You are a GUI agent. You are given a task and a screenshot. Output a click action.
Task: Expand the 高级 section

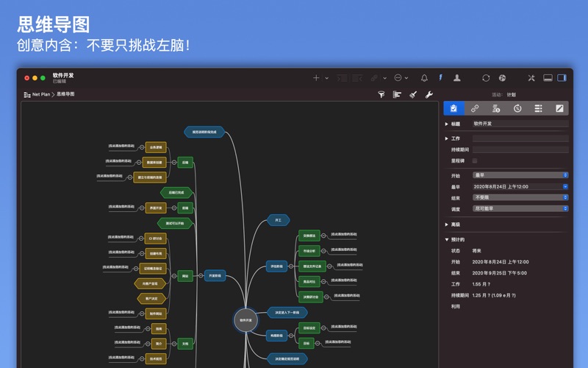pyautogui.click(x=447, y=224)
